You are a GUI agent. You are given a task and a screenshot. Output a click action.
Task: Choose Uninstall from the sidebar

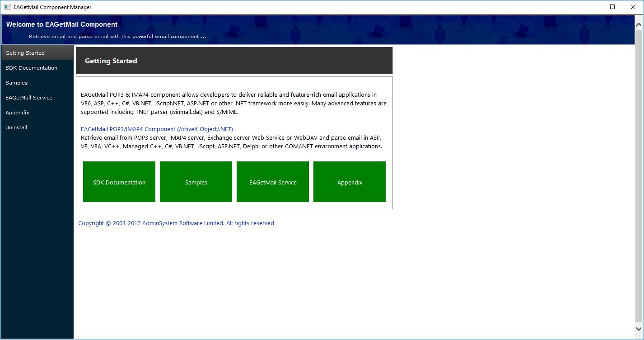point(37,127)
